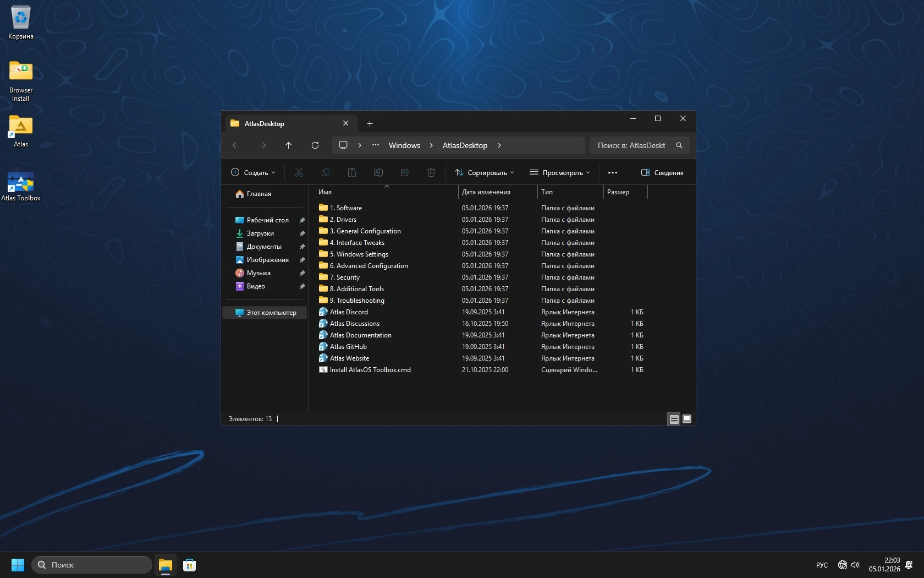
Task: Open the Сортировать dropdown
Action: [485, 173]
